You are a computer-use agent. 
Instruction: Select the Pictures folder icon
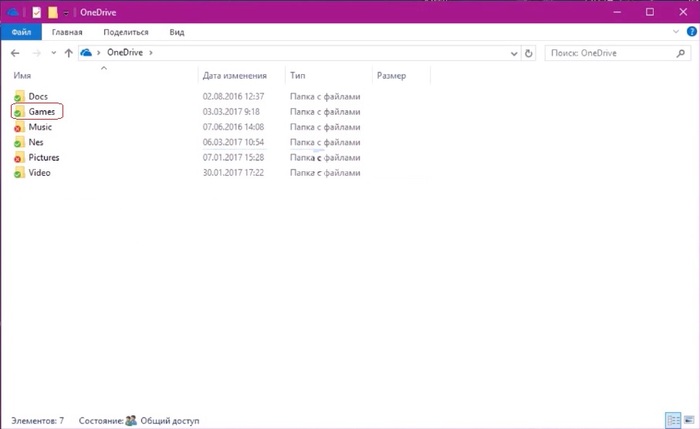coord(18,157)
